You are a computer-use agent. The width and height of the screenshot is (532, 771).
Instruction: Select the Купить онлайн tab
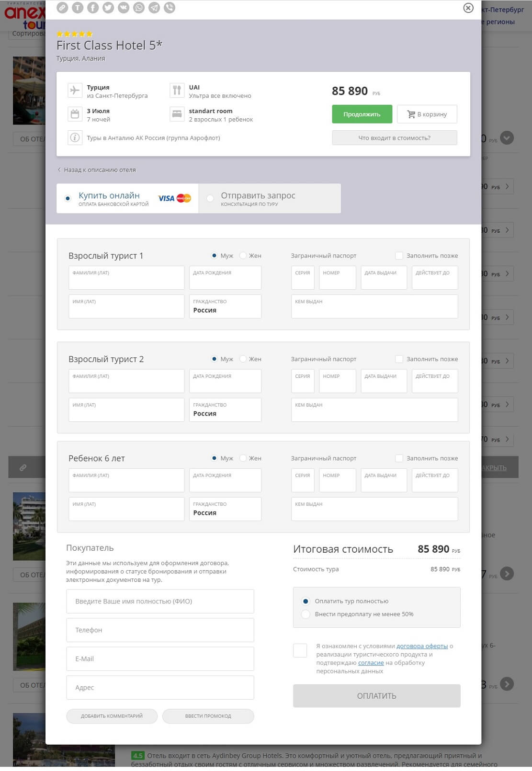click(127, 198)
